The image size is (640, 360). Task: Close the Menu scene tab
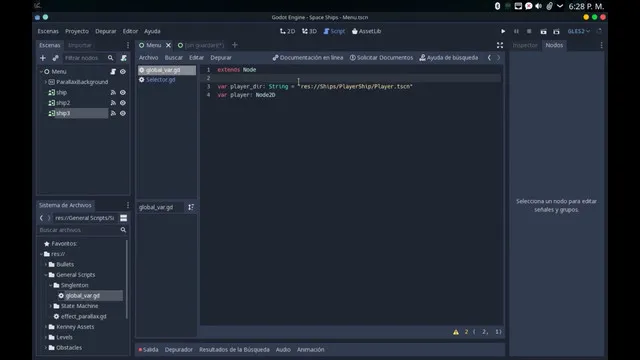(x=168, y=45)
